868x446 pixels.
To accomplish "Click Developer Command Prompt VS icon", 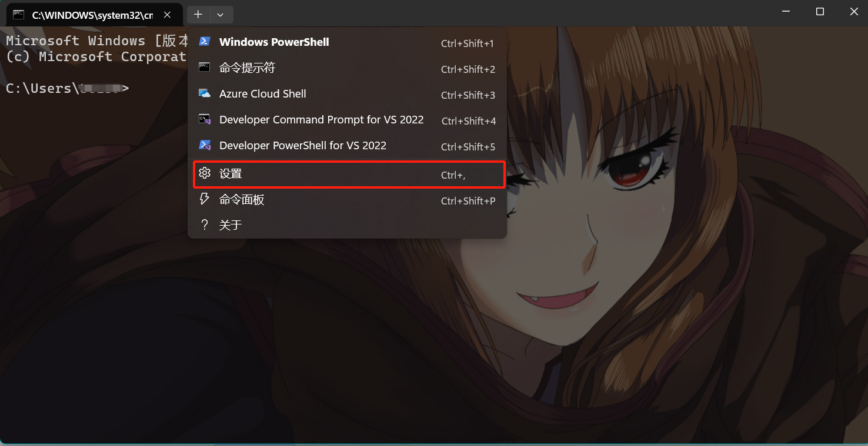I will click(x=205, y=119).
